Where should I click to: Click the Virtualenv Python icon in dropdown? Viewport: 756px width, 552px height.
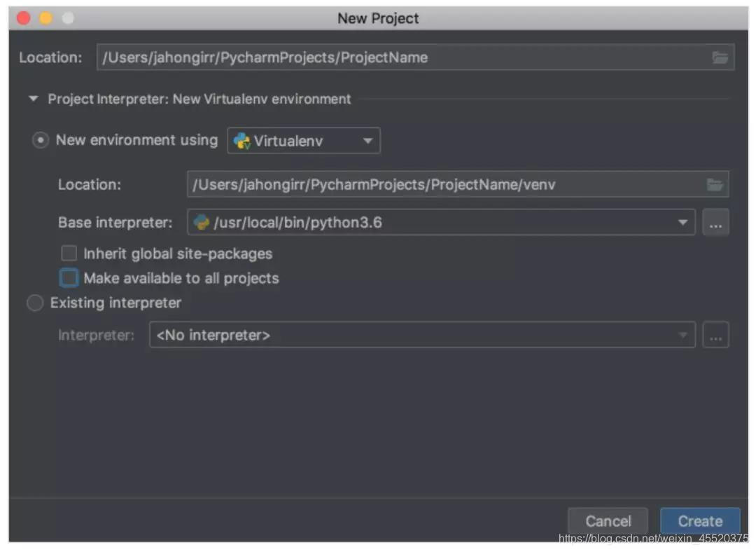[241, 141]
